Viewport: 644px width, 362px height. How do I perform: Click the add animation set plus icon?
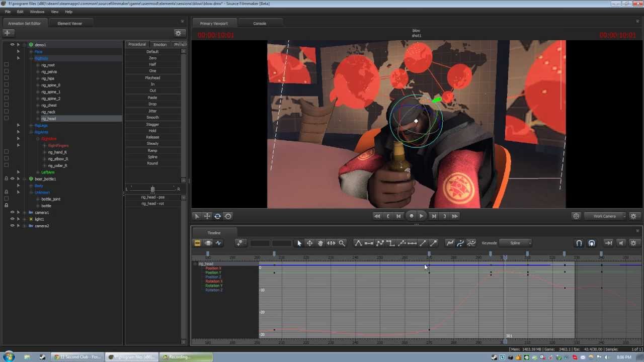[x=7, y=33]
